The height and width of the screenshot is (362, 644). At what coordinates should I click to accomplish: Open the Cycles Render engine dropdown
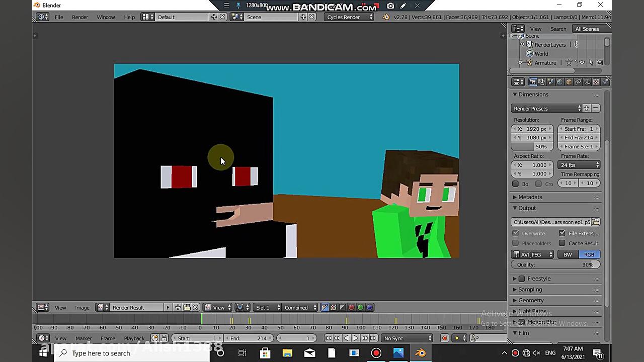point(350,17)
